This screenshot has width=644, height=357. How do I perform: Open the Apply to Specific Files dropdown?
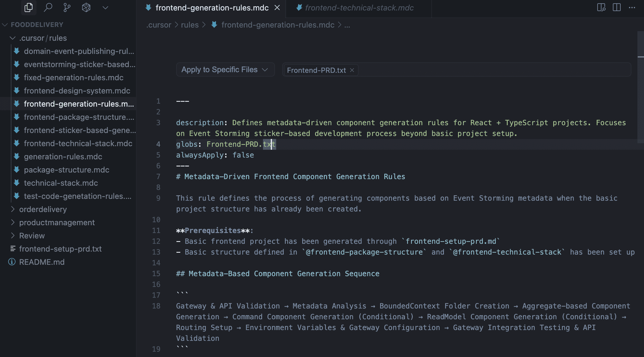coord(225,70)
